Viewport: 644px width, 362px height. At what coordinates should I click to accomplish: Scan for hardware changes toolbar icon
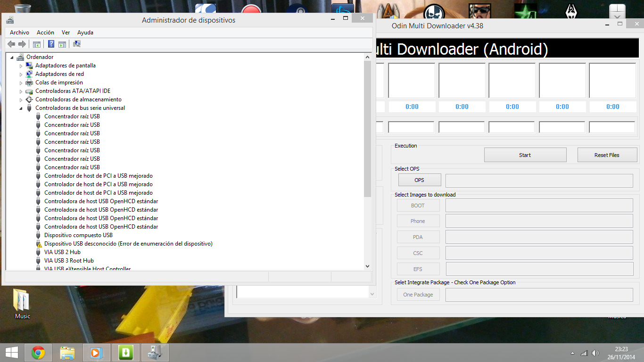(77, 44)
